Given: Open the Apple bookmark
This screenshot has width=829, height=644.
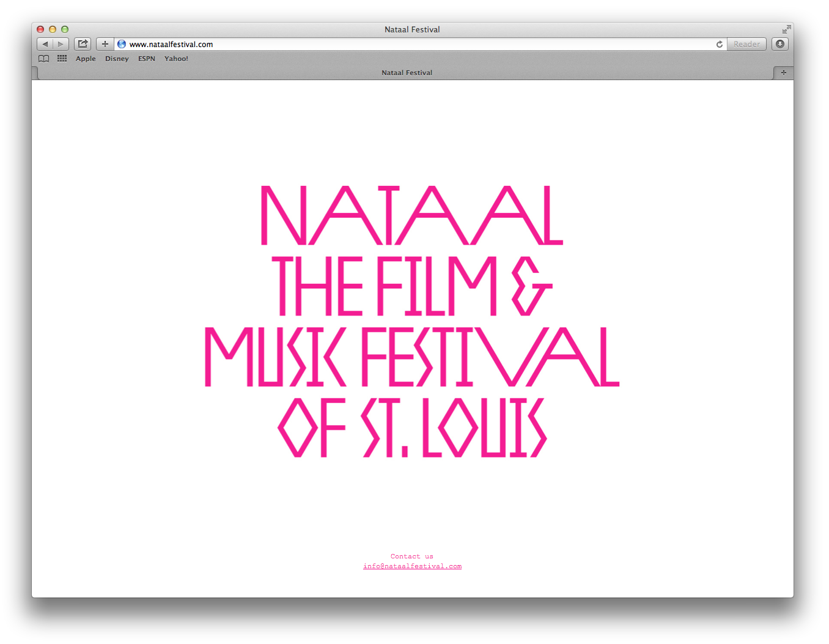Looking at the screenshot, I should click(86, 59).
